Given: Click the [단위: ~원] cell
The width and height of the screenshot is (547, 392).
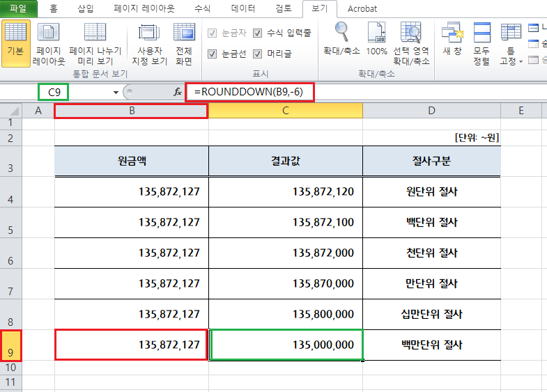Looking at the screenshot, I should [431, 138].
